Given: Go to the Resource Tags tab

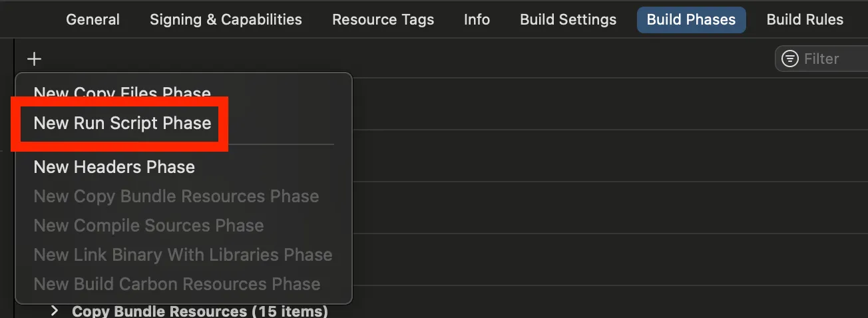Looking at the screenshot, I should tap(383, 20).
